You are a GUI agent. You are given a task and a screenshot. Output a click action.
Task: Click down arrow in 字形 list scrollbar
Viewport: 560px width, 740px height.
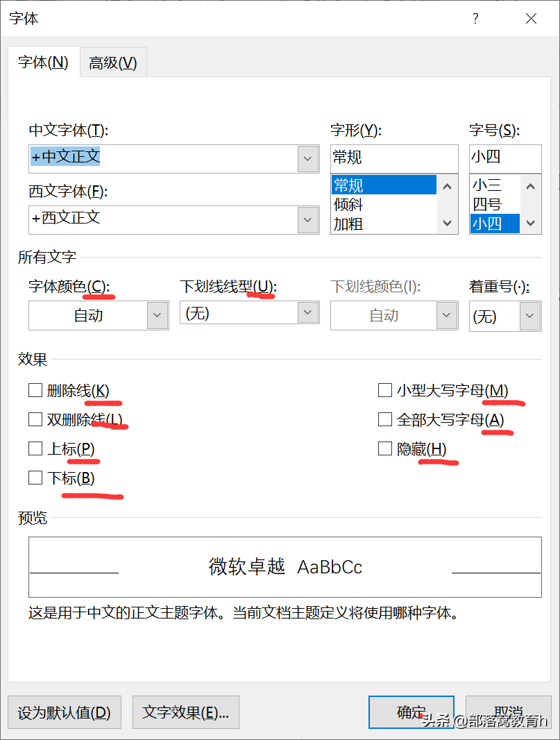tap(448, 223)
